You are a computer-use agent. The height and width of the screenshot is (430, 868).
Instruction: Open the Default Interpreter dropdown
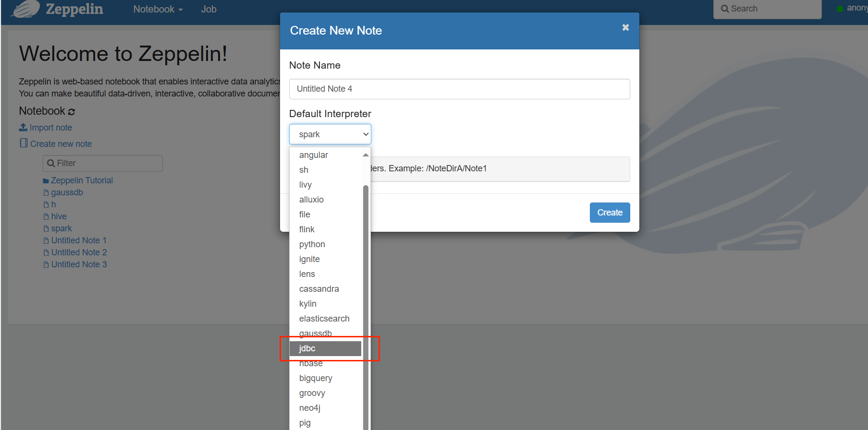coord(330,134)
